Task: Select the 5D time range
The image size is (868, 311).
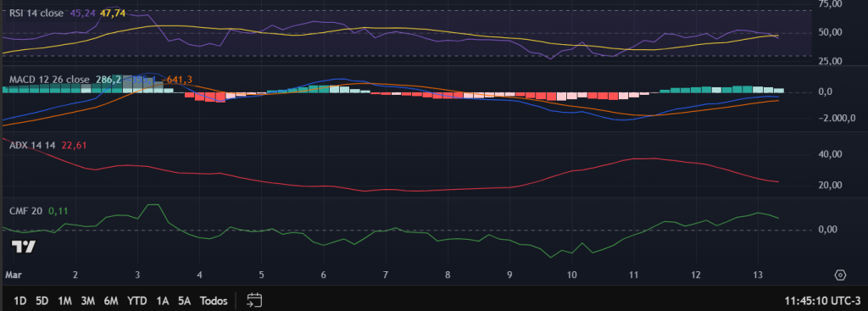Action: point(42,301)
